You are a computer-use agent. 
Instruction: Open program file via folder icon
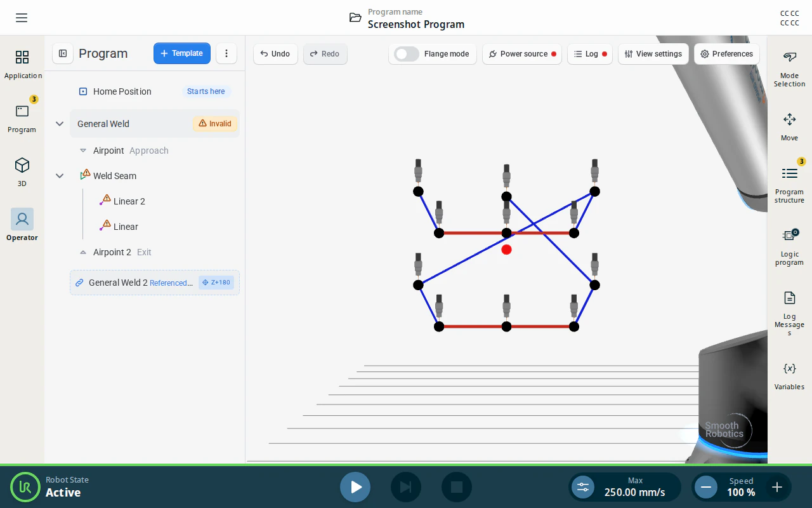355,18
